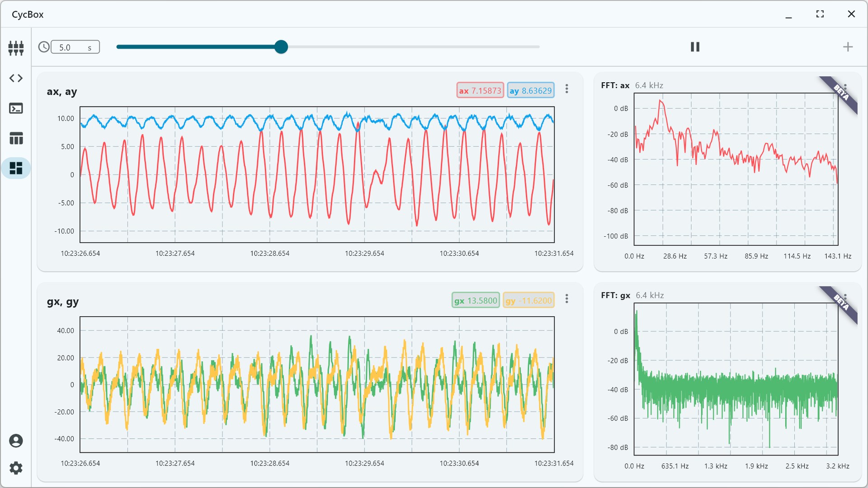Open the table view icon in sidebar
The width and height of the screenshot is (868, 488).
click(16, 138)
